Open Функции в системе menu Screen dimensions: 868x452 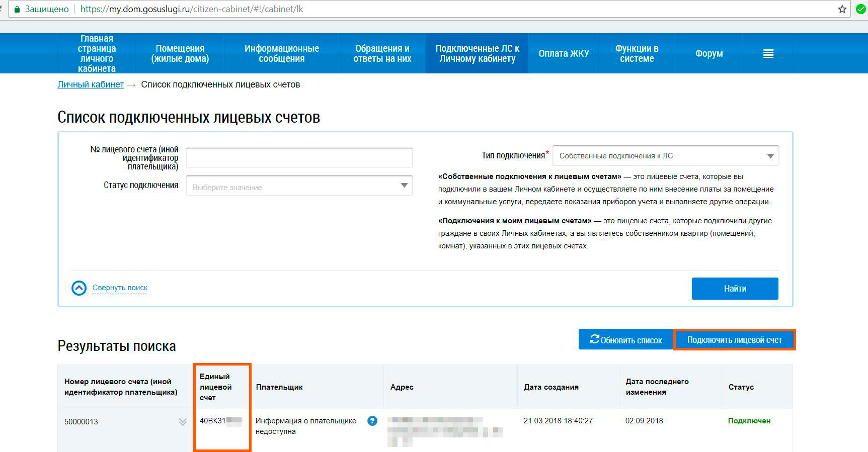coord(637,54)
